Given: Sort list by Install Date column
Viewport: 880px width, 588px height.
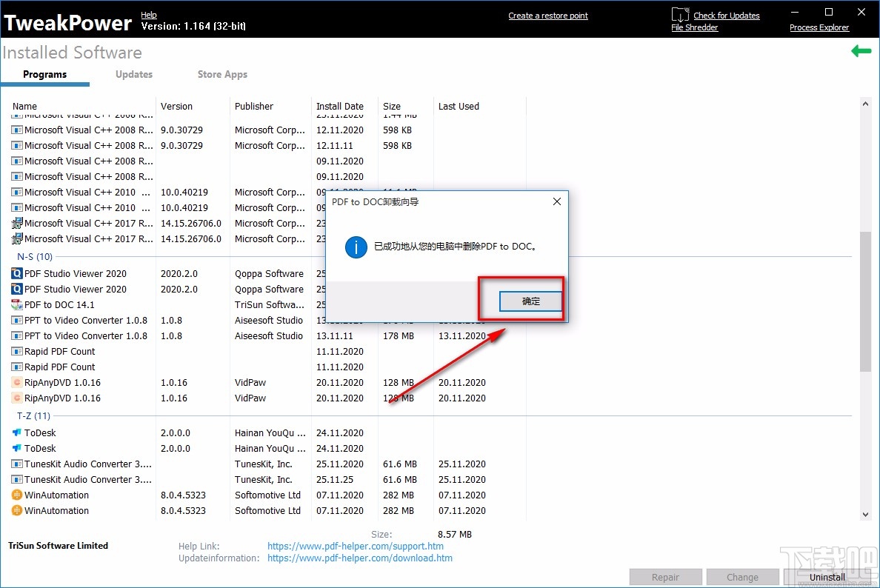Looking at the screenshot, I should (339, 106).
